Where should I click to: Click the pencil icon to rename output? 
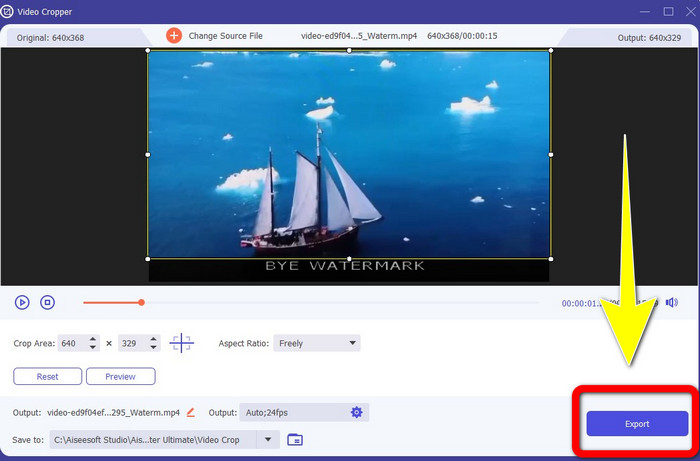tap(191, 412)
